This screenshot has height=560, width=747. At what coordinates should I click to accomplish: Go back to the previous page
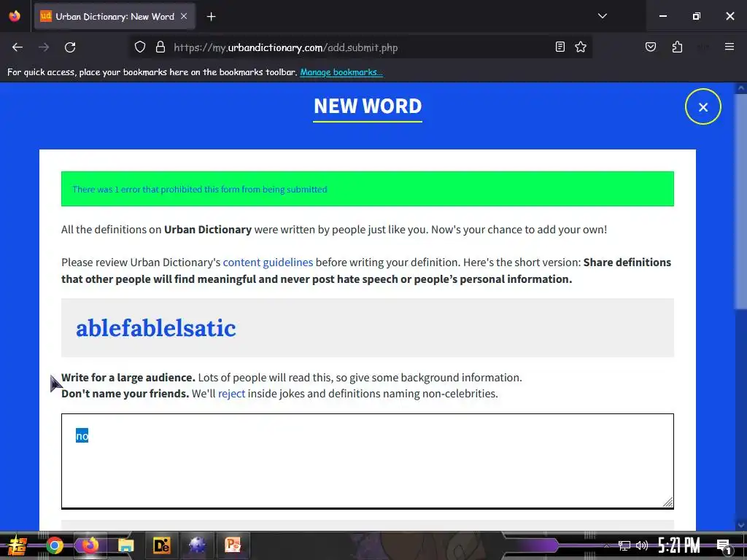[x=18, y=47]
